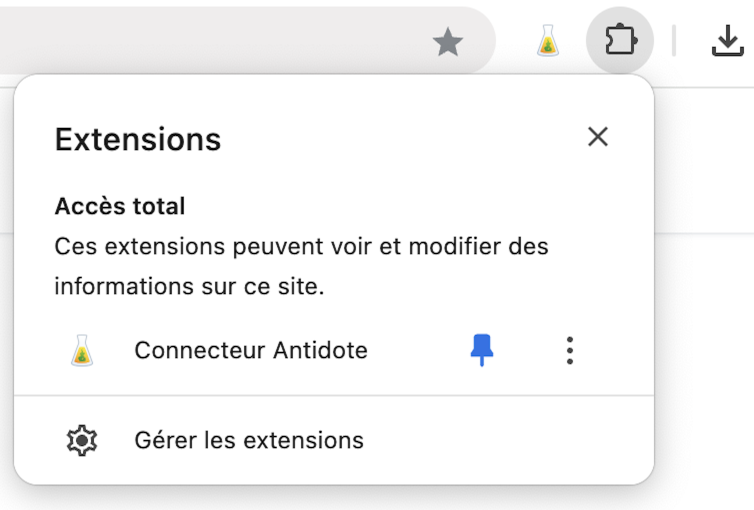Screen dimensions: 754x510
Task: Open the Downloads arrow icon
Action: pos(727,41)
